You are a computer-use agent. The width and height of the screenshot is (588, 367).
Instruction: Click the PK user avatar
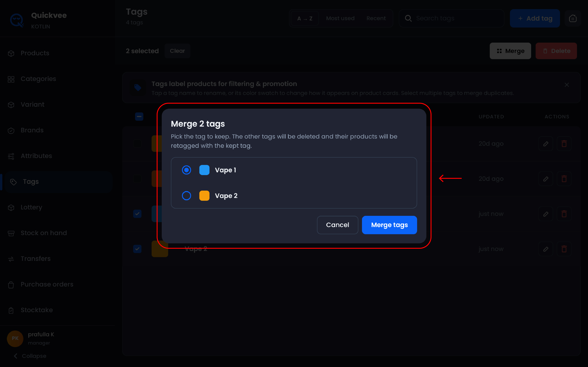[x=15, y=338]
